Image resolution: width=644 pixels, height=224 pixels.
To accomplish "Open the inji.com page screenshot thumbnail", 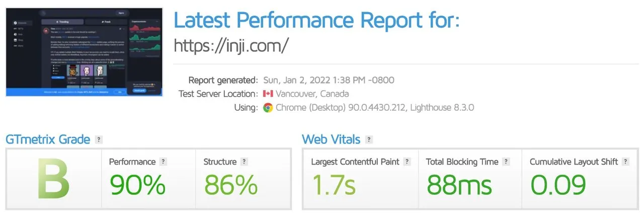I will 85,52.
